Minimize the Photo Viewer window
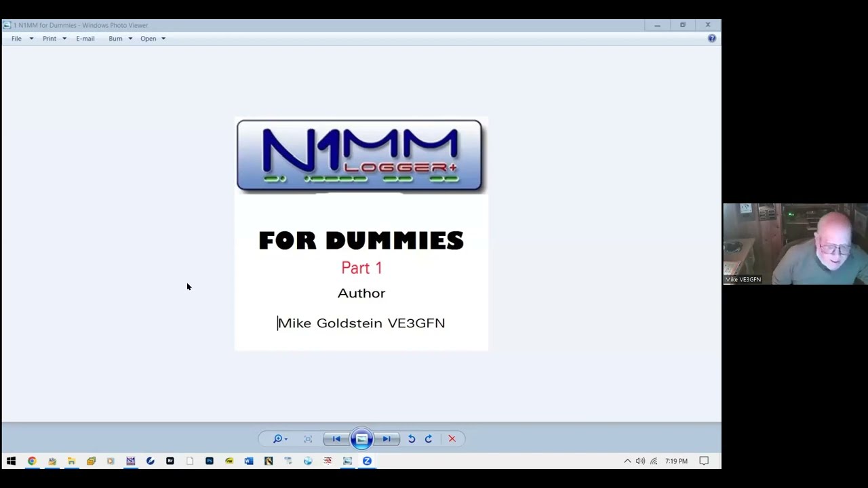The height and width of the screenshot is (488, 868). [x=657, y=25]
